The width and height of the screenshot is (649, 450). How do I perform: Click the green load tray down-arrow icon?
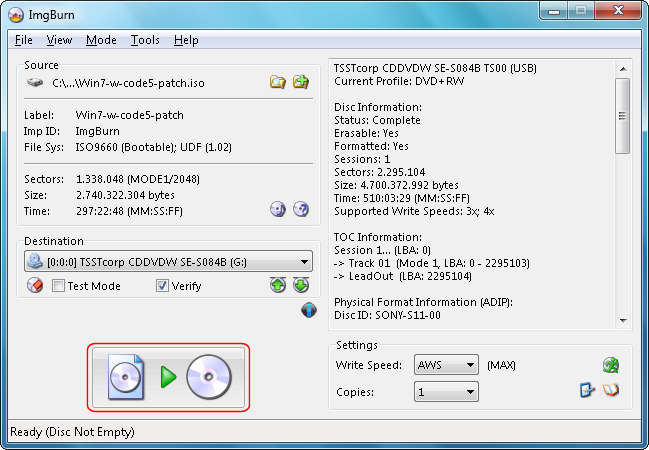click(x=300, y=286)
